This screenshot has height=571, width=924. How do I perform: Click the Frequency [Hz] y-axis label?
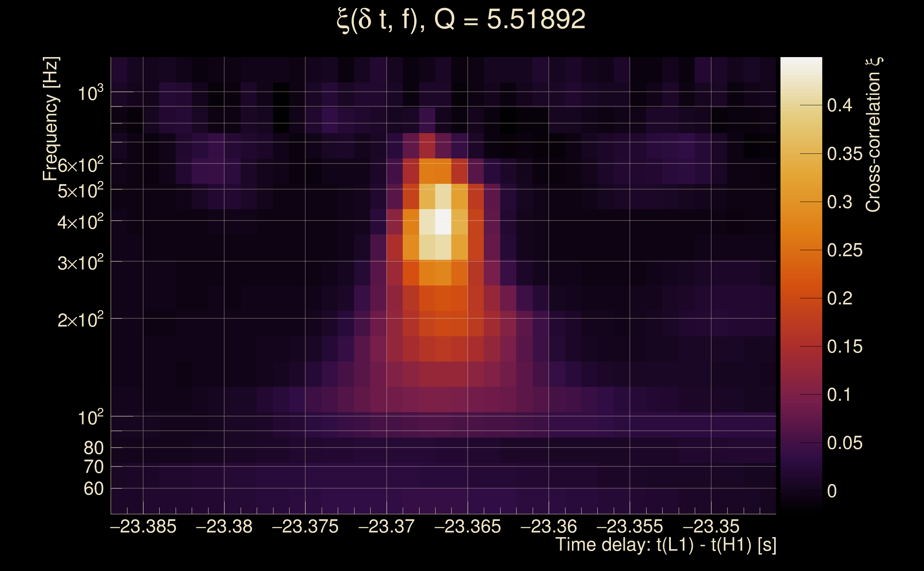[51, 119]
